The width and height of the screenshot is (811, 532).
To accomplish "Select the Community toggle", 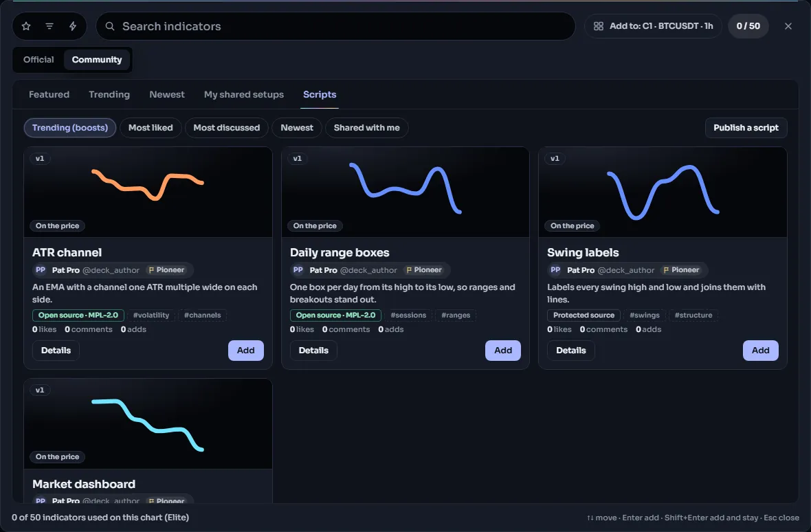I will [x=97, y=60].
